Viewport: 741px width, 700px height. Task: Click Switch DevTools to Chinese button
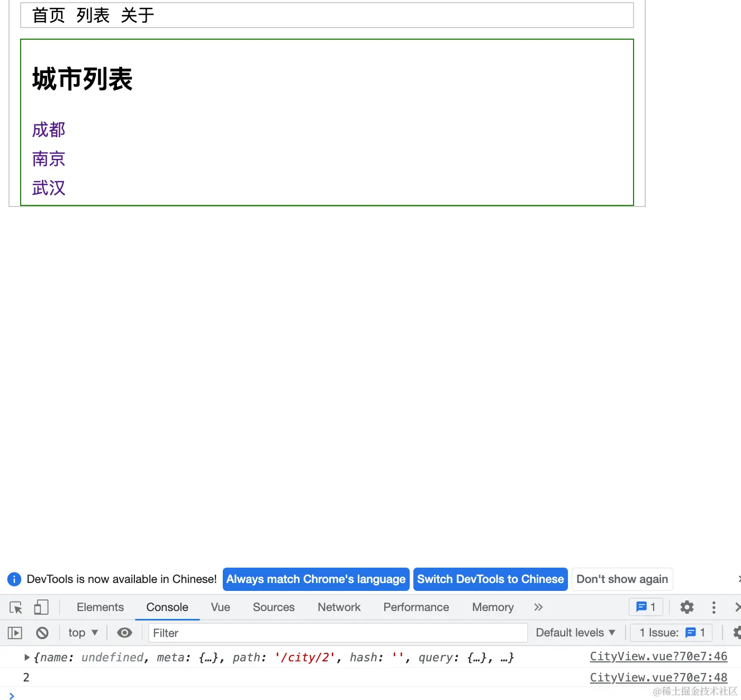pos(491,579)
